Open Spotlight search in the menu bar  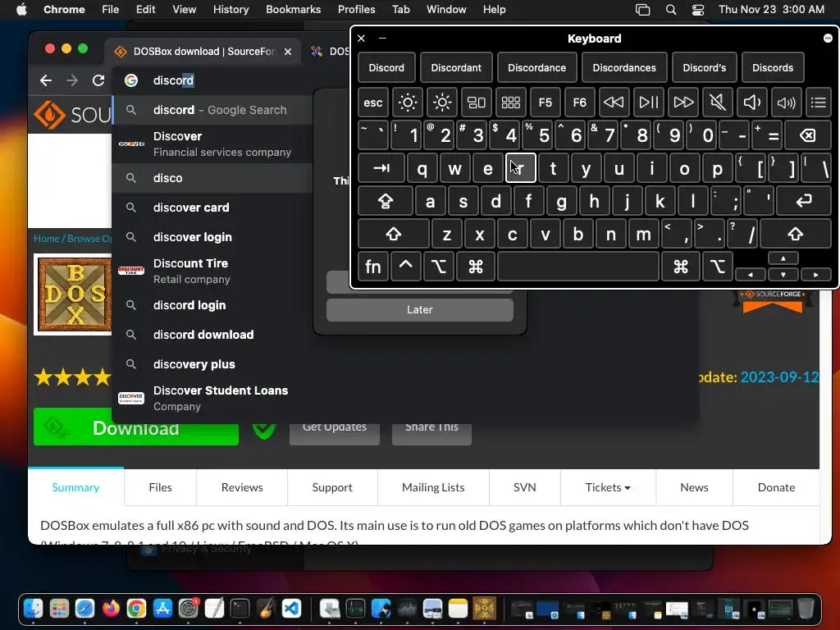coord(671,9)
